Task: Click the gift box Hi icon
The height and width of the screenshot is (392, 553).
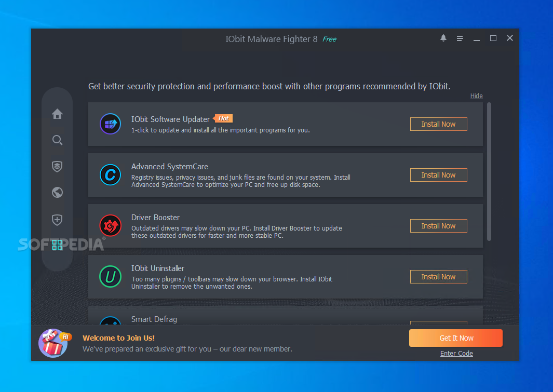Action: tap(54, 343)
